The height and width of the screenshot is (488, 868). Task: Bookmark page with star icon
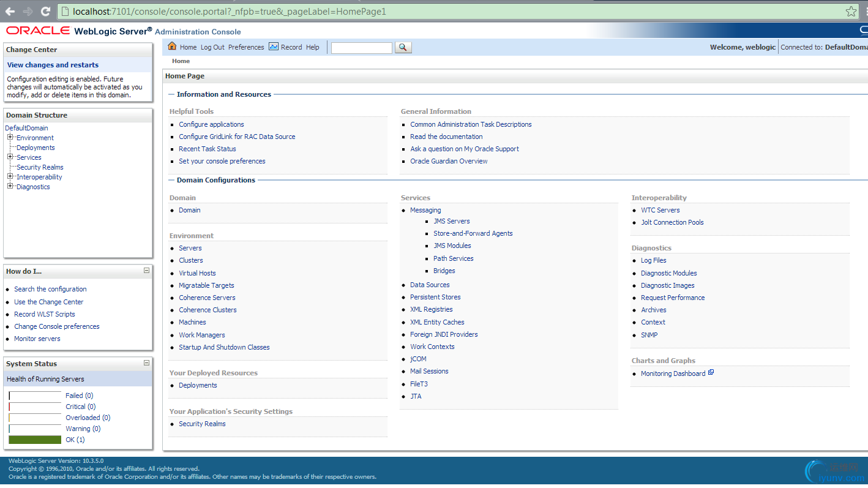(851, 11)
